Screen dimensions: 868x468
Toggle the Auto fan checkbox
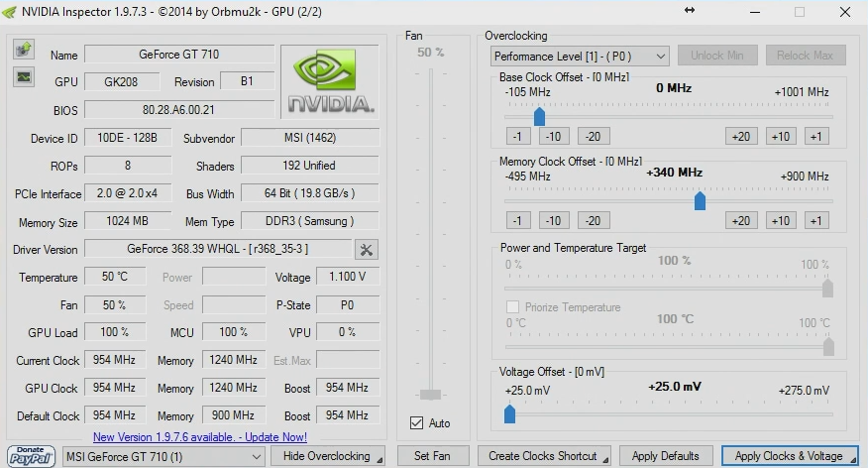pyautogui.click(x=417, y=423)
